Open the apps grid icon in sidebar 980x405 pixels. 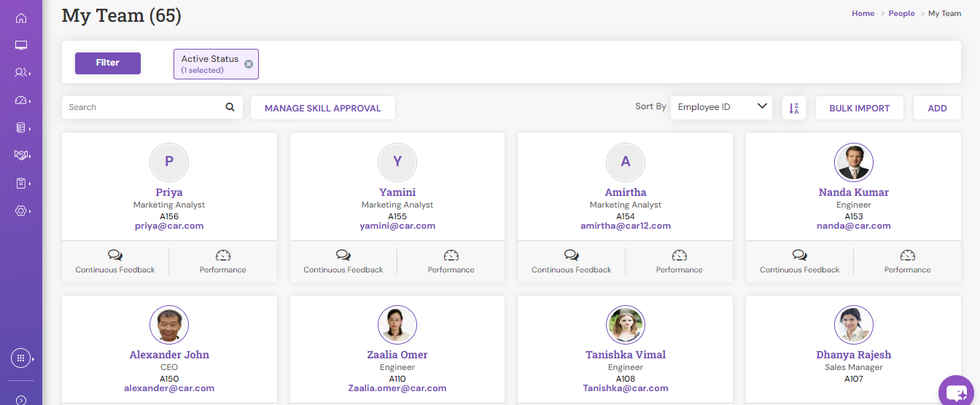21,358
